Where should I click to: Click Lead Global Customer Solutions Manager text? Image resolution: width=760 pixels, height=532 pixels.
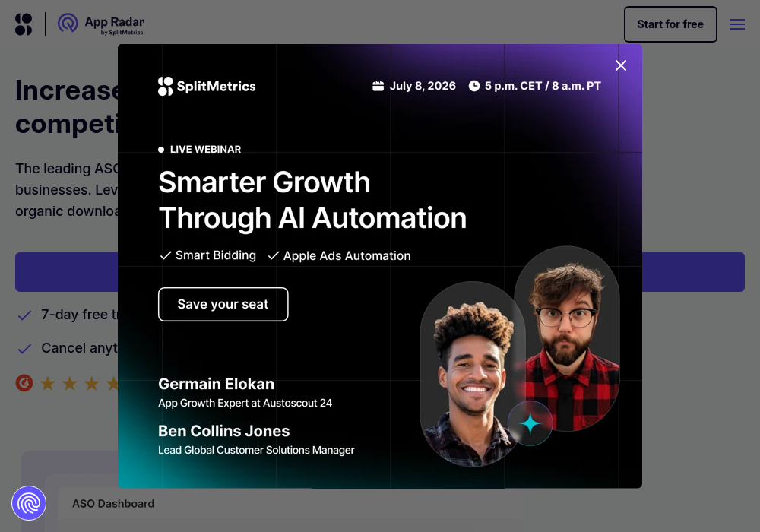pyautogui.click(x=256, y=450)
